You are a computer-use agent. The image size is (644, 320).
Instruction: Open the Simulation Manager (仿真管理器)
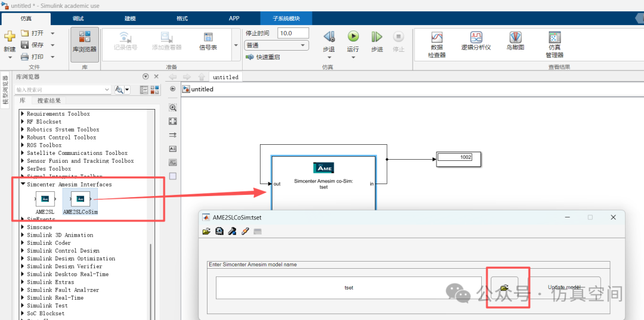tap(555, 44)
